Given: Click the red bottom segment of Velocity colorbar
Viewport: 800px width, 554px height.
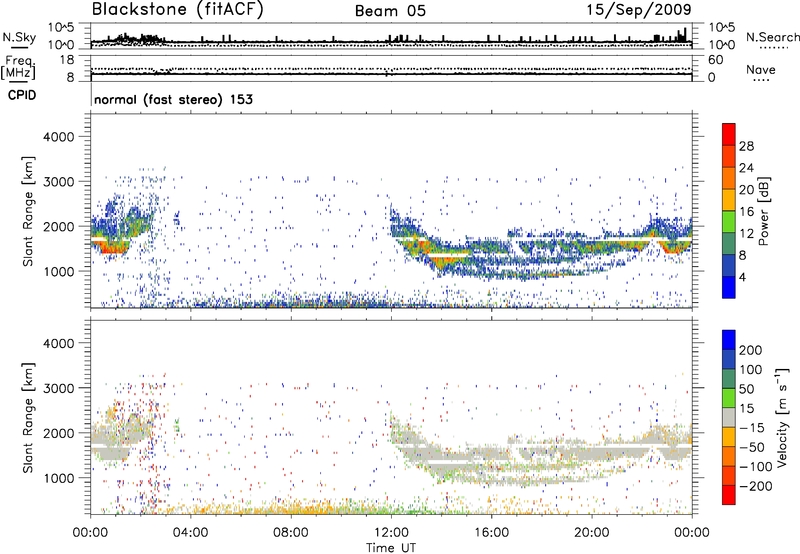Looking at the screenshot, I should [x=729, y=495].
